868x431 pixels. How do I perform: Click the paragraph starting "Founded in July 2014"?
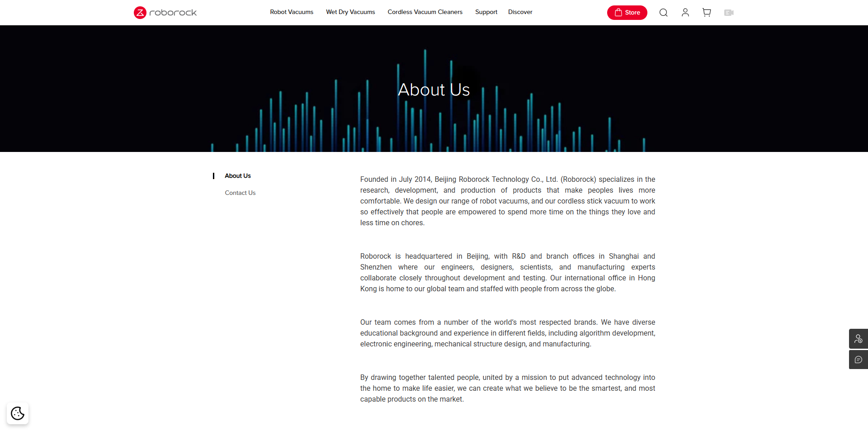tap(507, 201)
